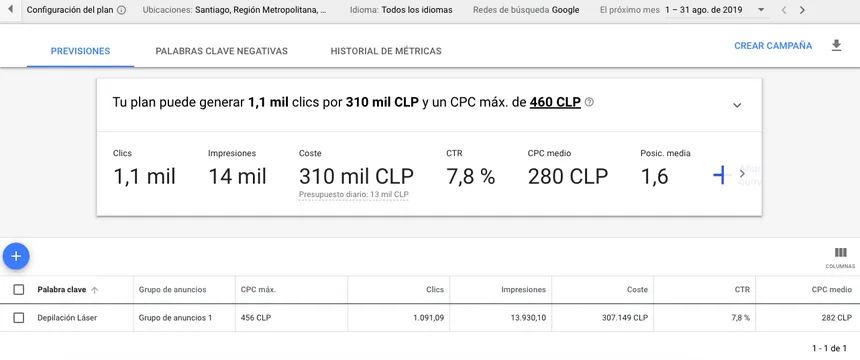860x360 pixels.
Task: Edit the 456 CLP max CPC cell
Action: 256,318
